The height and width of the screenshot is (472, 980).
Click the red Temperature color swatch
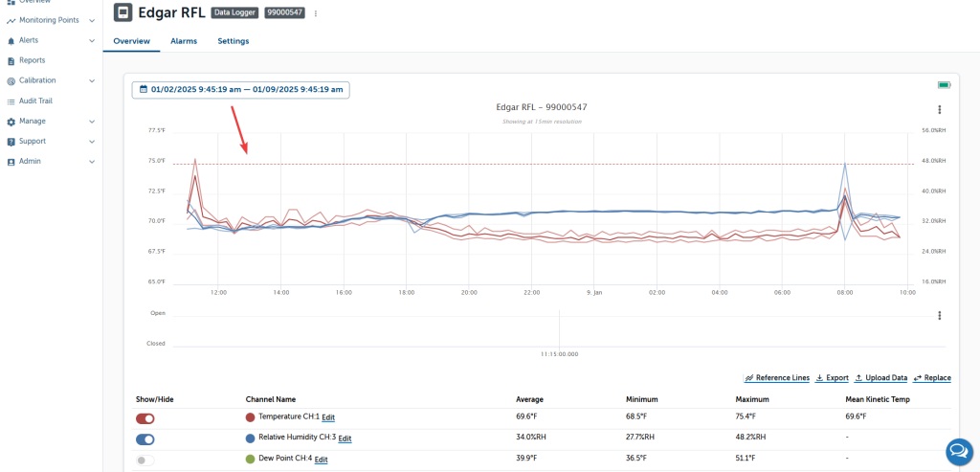[251, 417]
